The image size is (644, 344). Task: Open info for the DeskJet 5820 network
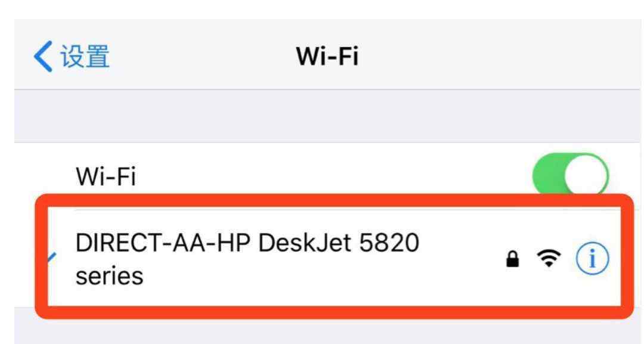(x=592, y=259)
